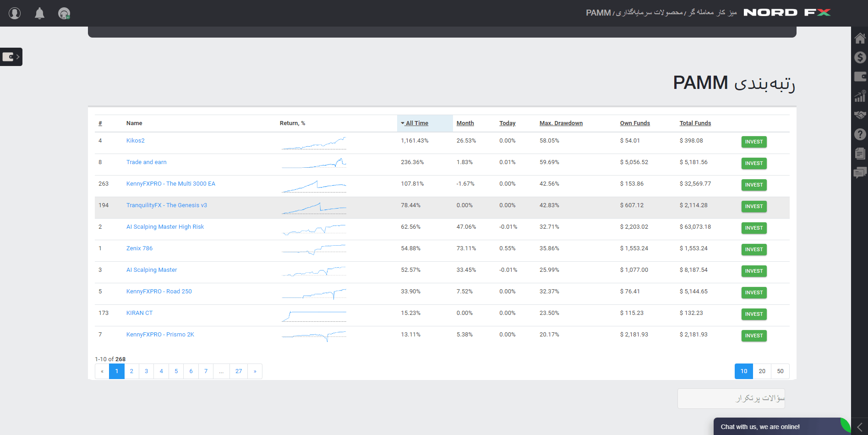
Task: Invest in AI Scalping Master High Risk
Action: 754,228
